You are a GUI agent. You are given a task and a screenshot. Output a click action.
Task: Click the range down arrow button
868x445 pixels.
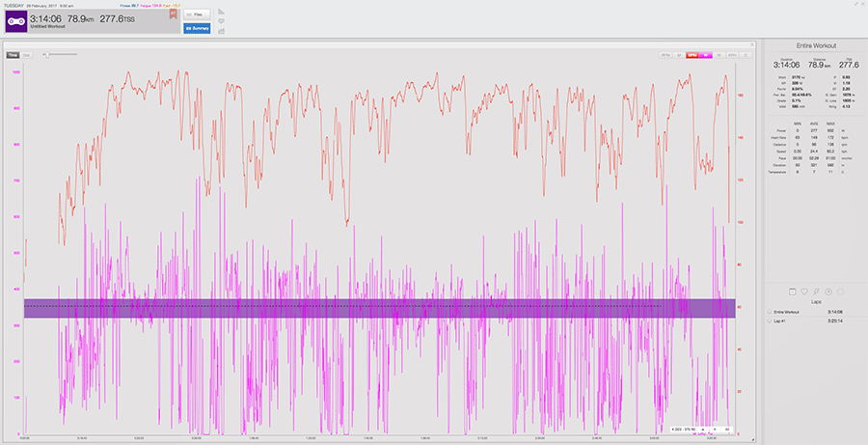[715, 430]
